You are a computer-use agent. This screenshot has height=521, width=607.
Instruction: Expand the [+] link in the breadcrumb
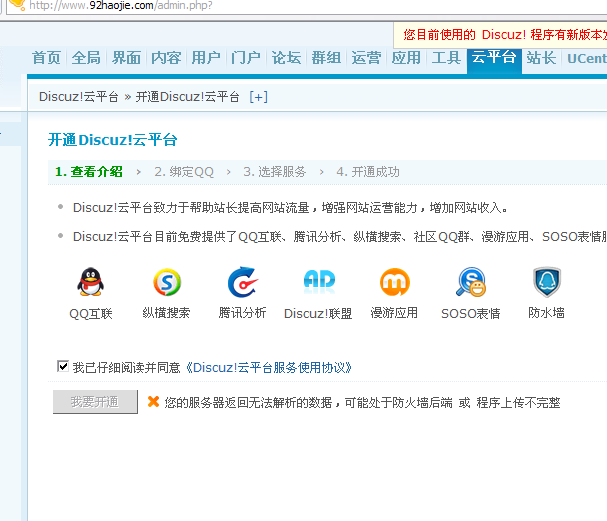coord(259,96)
